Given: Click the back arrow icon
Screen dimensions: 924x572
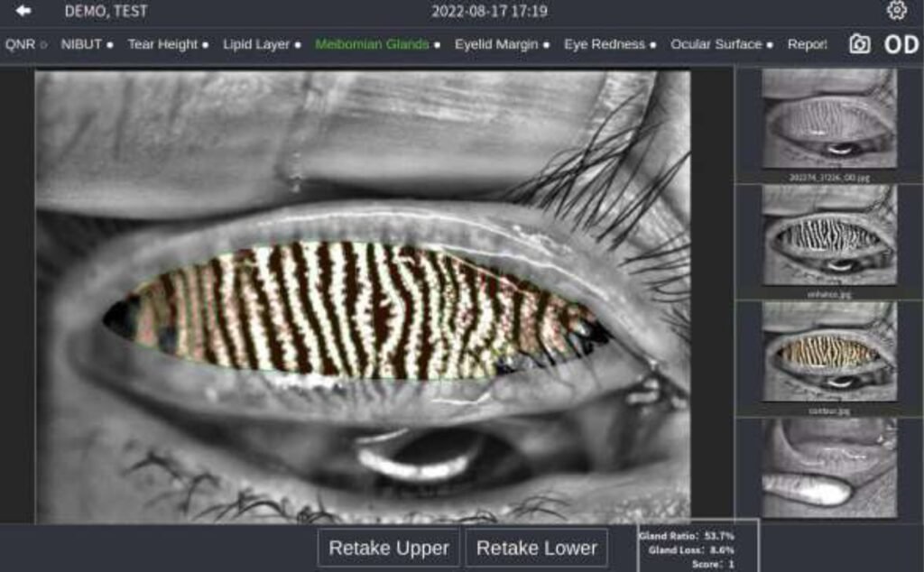Looking at the screenshot, I should pos(23,12).
